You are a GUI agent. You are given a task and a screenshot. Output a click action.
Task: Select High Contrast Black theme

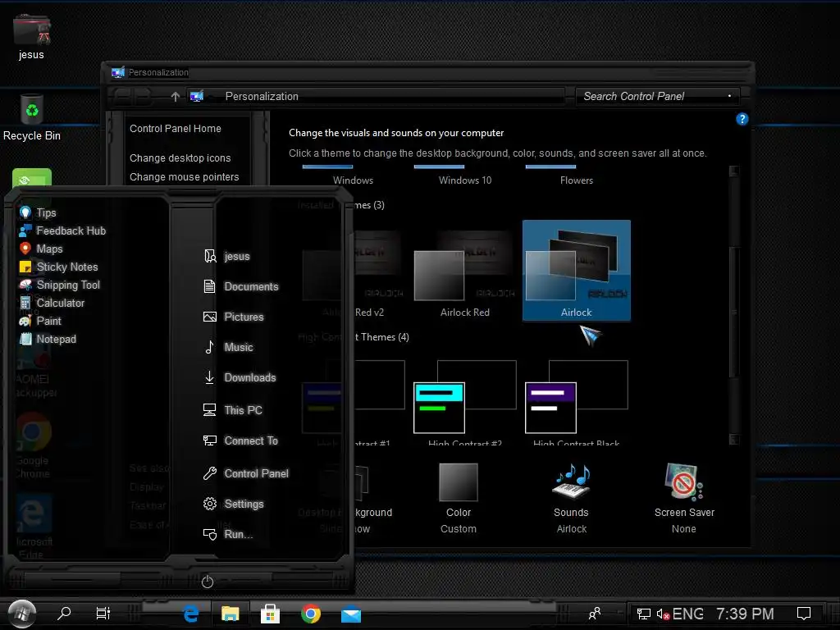click(x=577, y=403)
